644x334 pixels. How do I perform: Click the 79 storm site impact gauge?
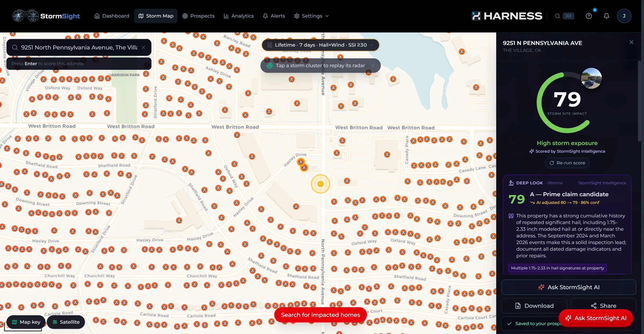(x=567, y=102)
